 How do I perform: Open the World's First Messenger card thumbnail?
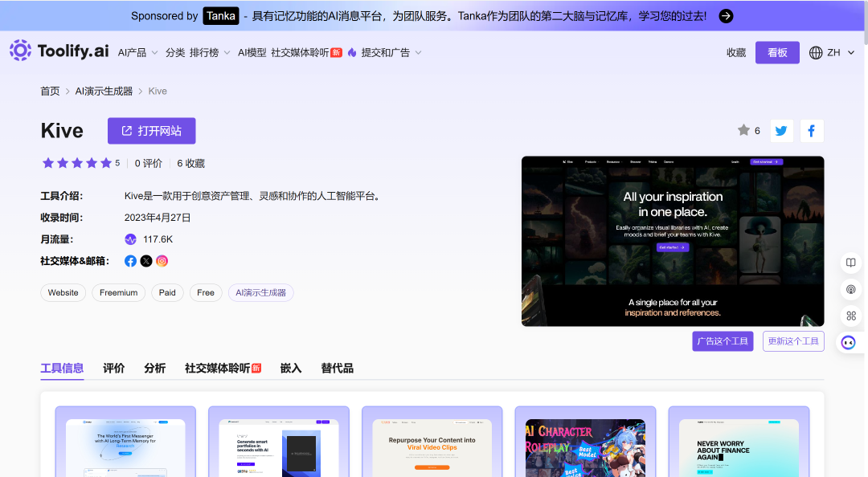pos(125,447)
